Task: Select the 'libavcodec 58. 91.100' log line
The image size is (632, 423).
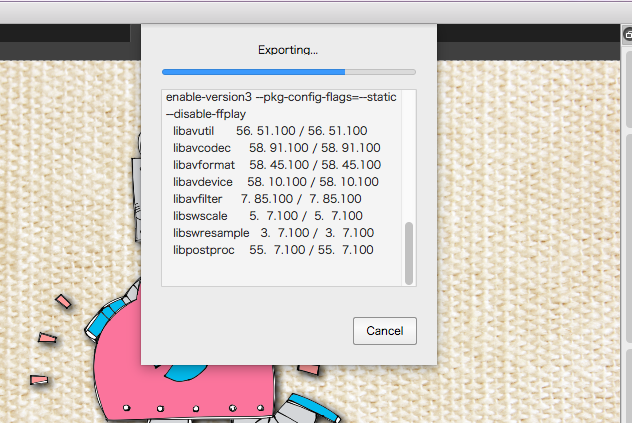Action: 276,148
